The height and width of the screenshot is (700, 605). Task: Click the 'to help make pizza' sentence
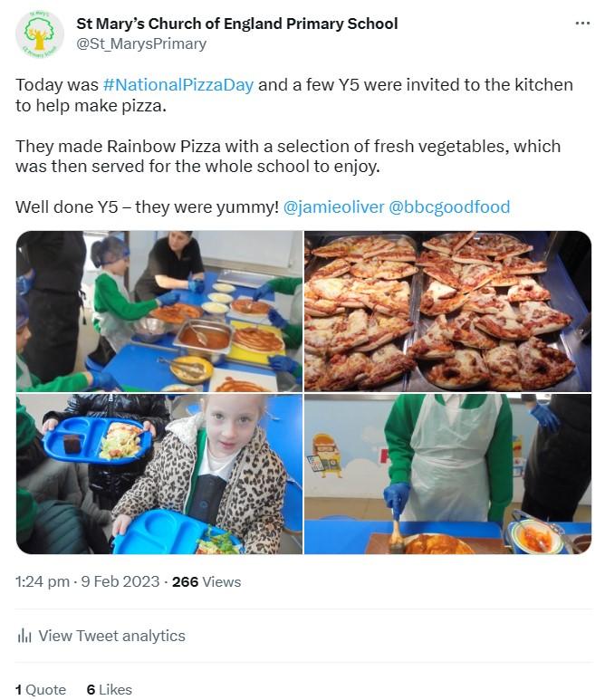(91, 105)
